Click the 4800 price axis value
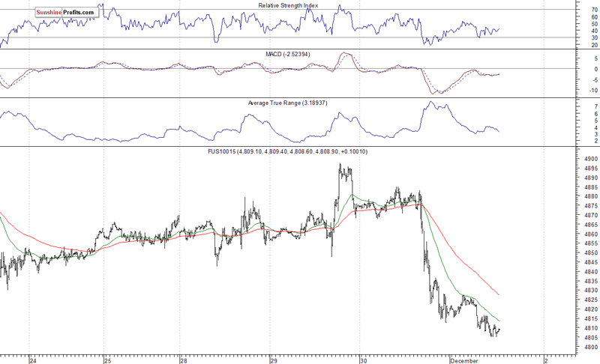The height and width of the screenshot is (364, 600). pyautogui.click(x=591, y=347)
